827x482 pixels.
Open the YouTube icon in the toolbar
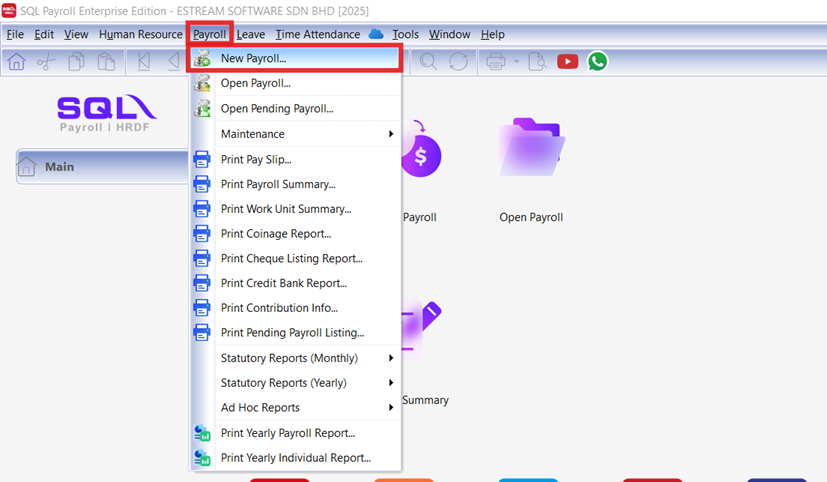pyautogui.click(x=567, y=61)
